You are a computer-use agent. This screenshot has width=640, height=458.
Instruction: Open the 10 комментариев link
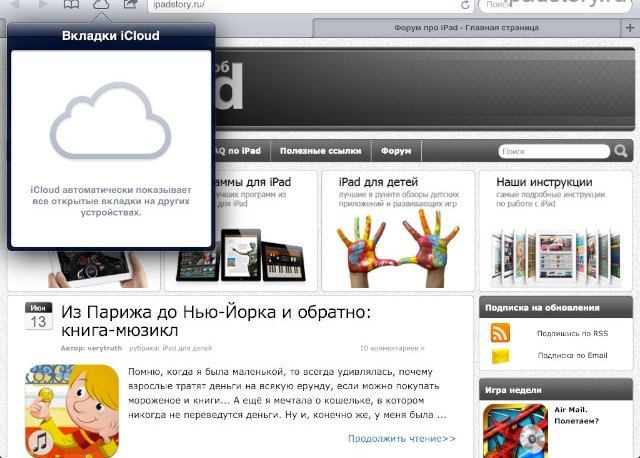391,349
